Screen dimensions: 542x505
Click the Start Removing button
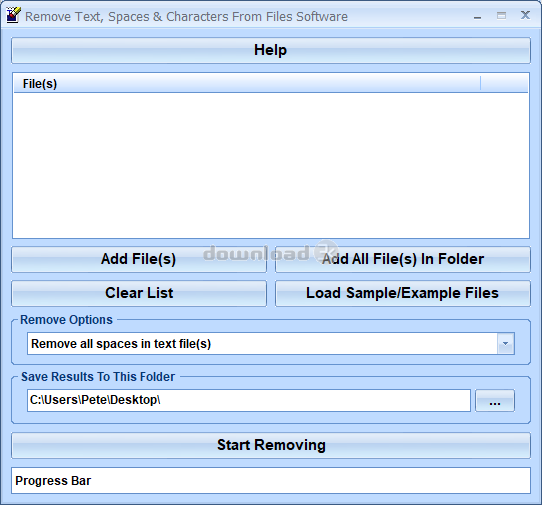[x=271, y=446]
